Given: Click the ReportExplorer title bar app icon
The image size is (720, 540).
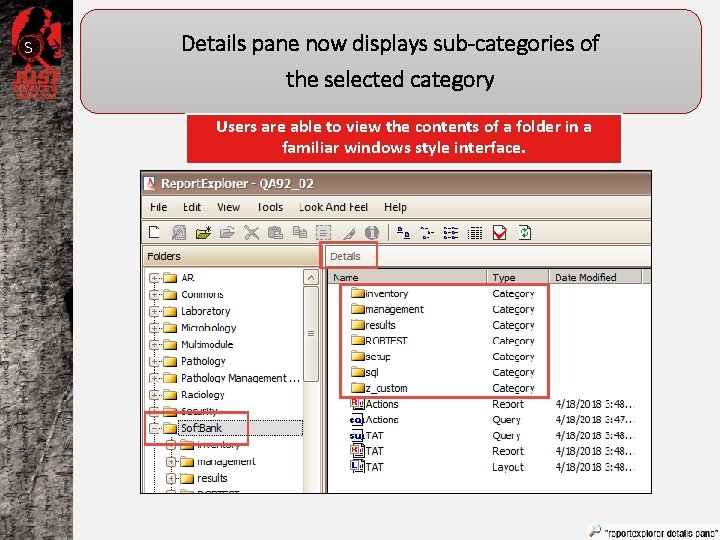Looking at the screenshot, I should click(150, 184).
